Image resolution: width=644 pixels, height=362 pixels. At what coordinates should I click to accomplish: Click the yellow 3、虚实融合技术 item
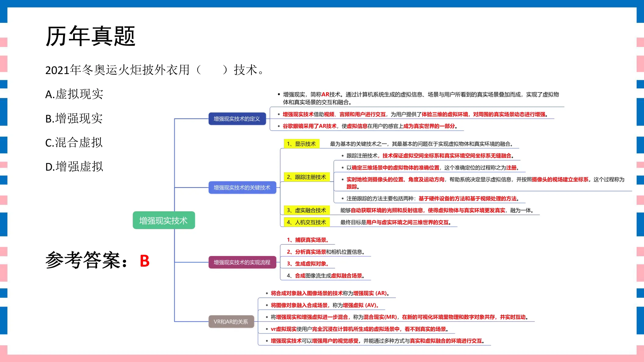pyautogui.click(x=307, y=210)
